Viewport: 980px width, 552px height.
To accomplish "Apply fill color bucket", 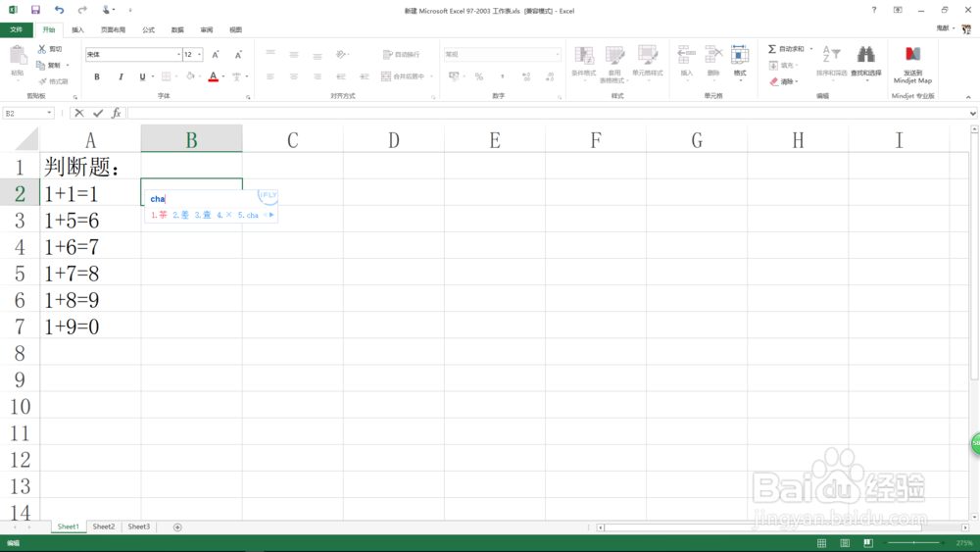I will [190, 76].
